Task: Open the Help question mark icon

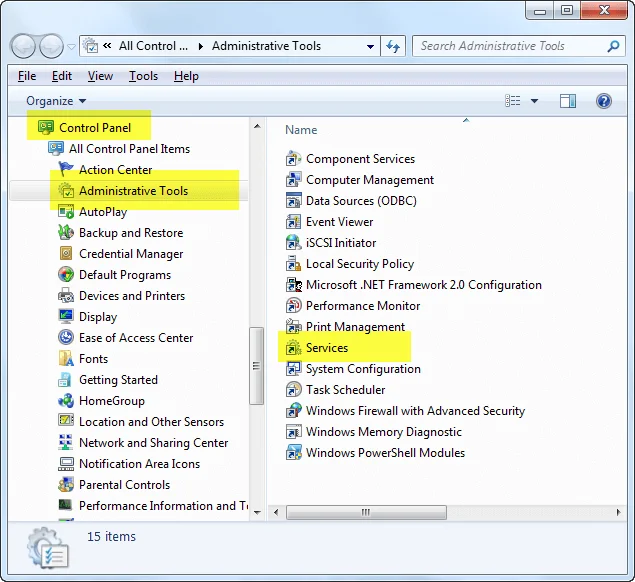Action: [603, 101]
